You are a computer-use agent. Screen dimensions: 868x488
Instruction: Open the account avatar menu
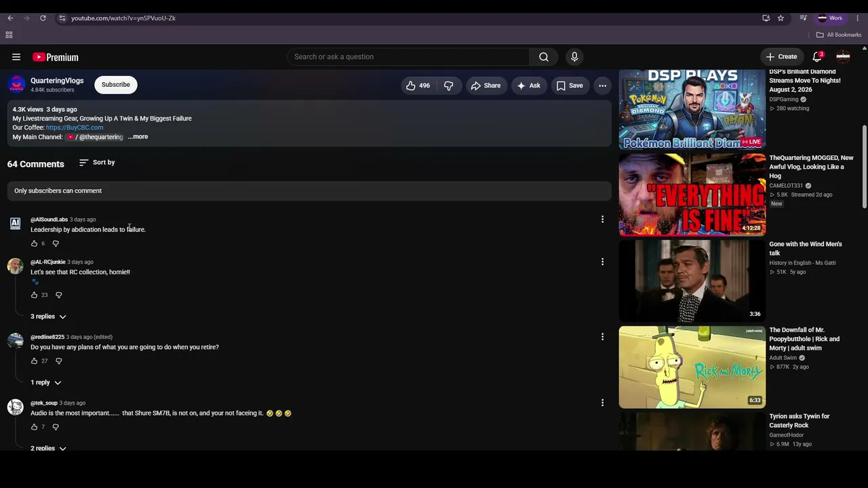(x=843, y=57)
